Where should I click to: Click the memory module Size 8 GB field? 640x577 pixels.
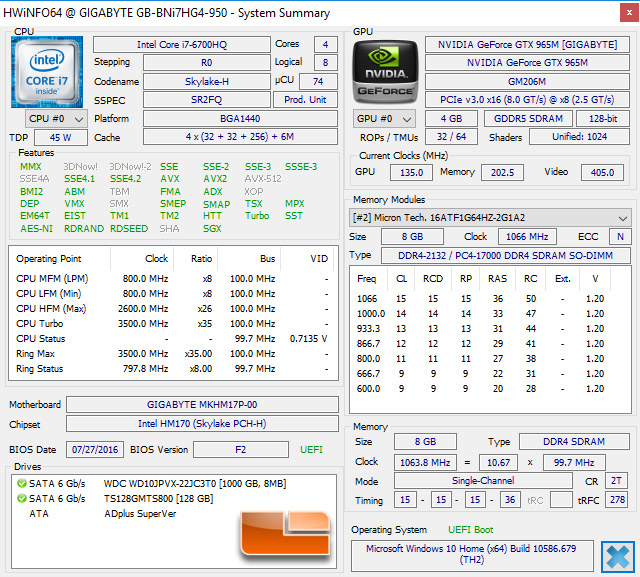click(x=412, y=237)
